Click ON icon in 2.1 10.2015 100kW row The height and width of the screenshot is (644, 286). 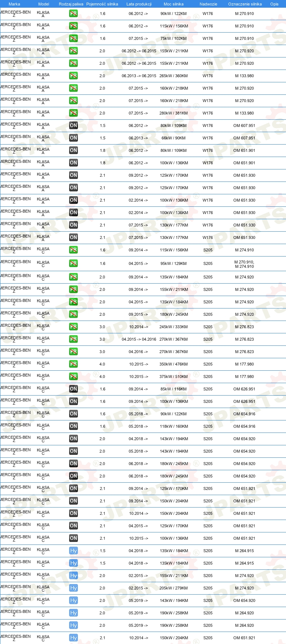[x=74, y=538]
